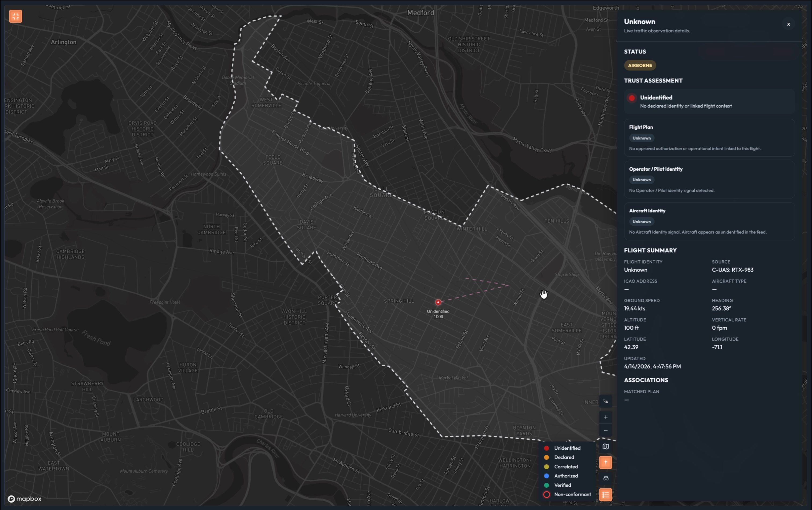
Task: Click the green Verified legend dot
Action: [x=546, y=485]
